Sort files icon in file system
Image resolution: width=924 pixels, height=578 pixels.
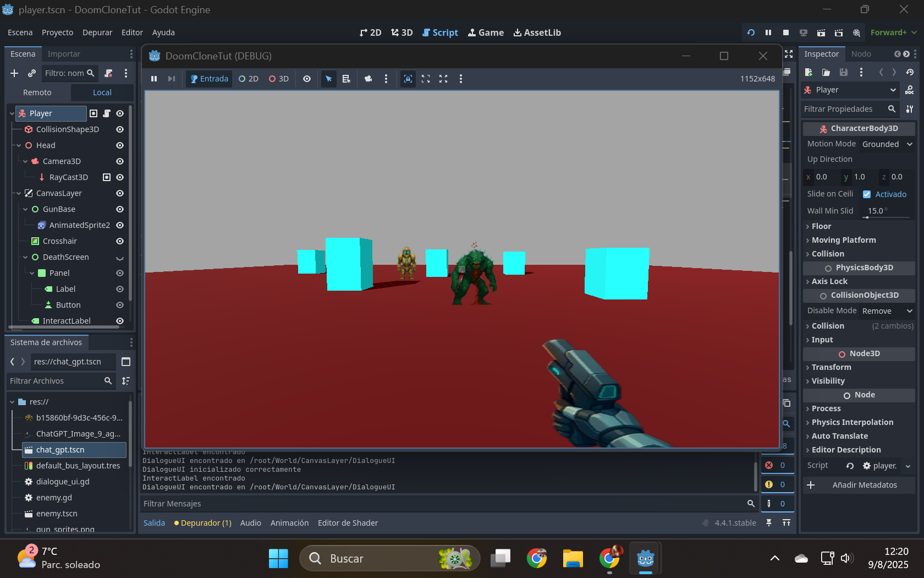[x=126, y=381]
